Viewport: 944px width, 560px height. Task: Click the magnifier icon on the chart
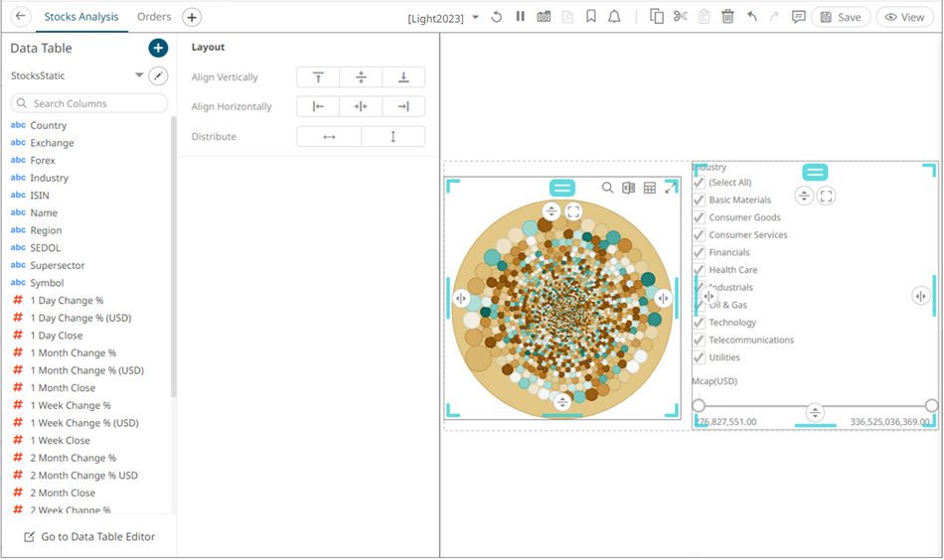point(607,188)
